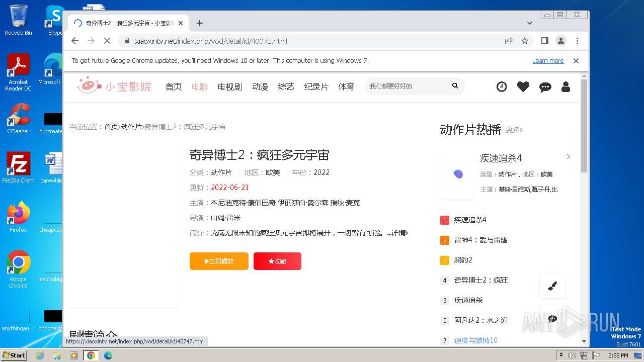The image size is (644, 362).
Task: Open viewing history clock icon
Action: coord(502,86)
